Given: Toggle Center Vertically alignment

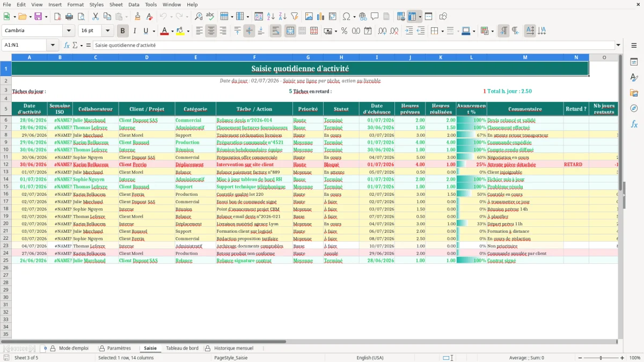Looking at the screenshot, I should 249,31.
